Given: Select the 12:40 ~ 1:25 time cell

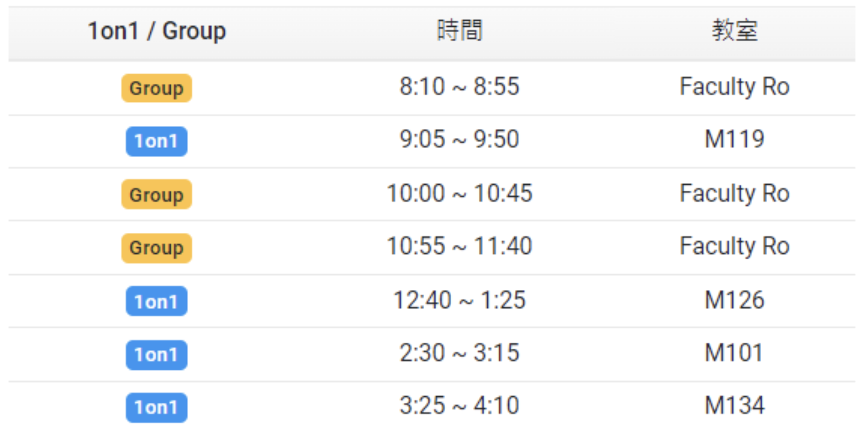Looking at the screenshot, I should pyautogui.click(x=459, y=300).
